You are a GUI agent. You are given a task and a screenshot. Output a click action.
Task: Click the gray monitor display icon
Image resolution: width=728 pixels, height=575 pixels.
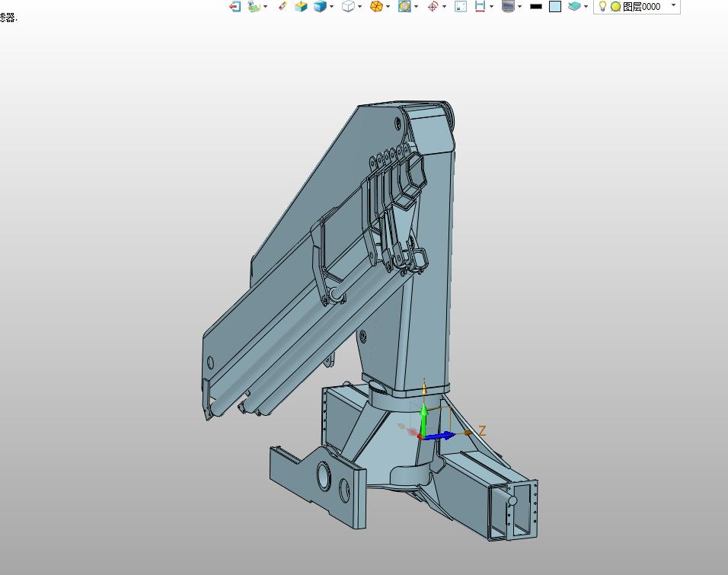click(509, 7)
